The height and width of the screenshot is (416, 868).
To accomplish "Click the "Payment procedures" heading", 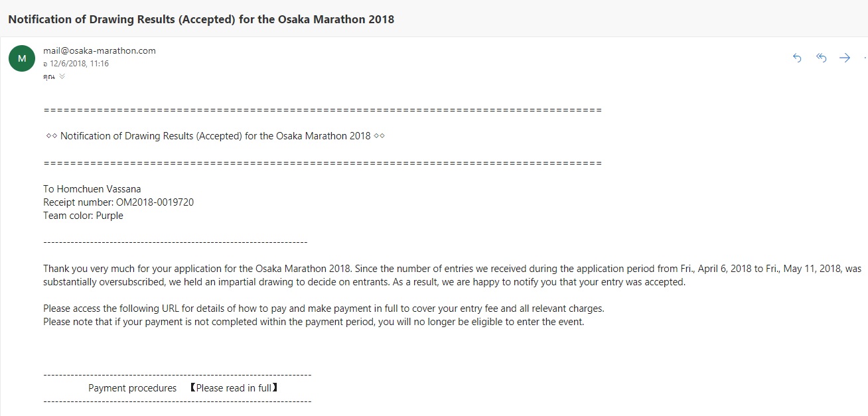I will [133, 388].
